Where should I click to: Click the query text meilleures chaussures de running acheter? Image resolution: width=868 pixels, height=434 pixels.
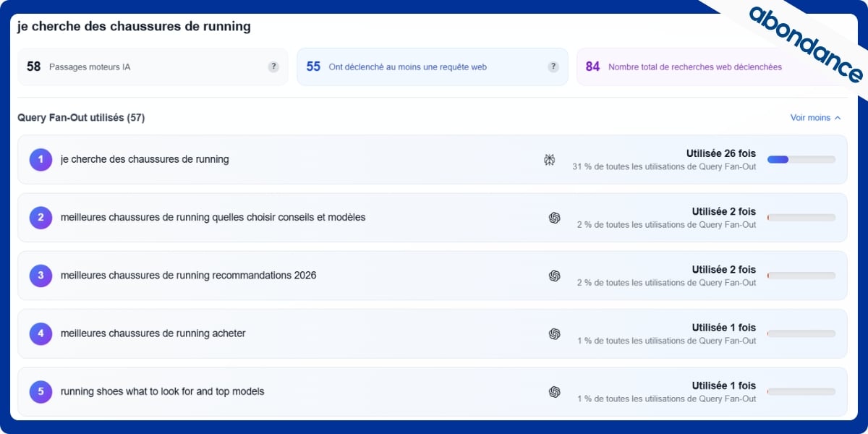pos(153,333)
